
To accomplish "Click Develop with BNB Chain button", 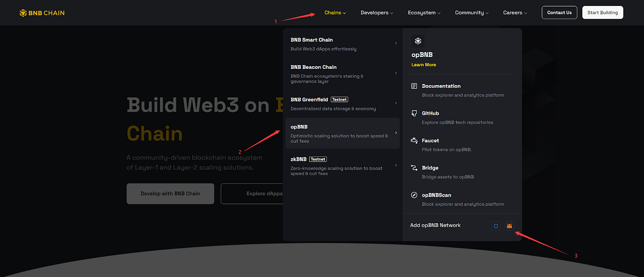I will tap(170, 193).
